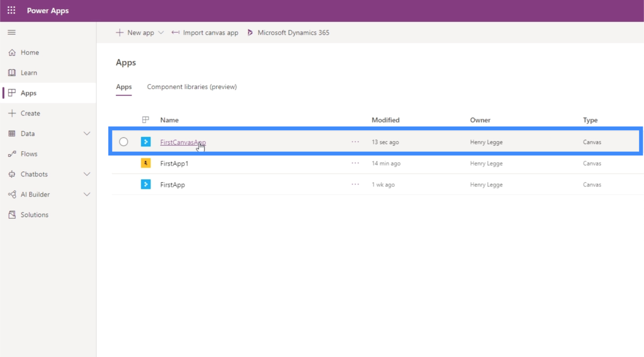The image size is (644, 357).
Task: Open more options for FirstApp1
Action: [355, 163]
